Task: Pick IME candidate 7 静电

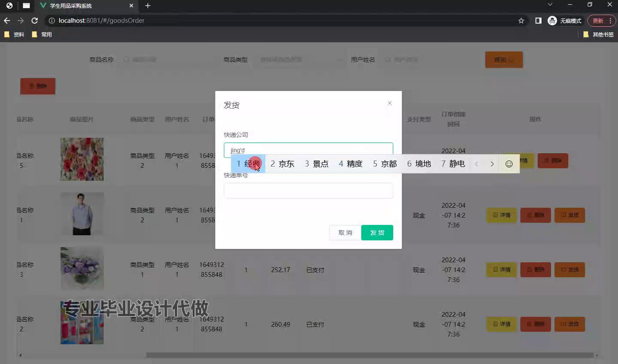Action: click(x=453, y=164)
